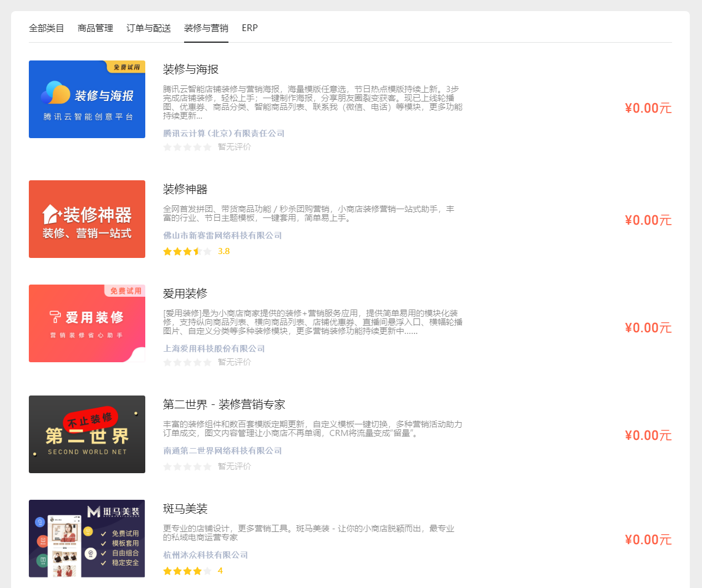
Task: Click the empty stars of 第二世界
Action: (x=187, y=467)
